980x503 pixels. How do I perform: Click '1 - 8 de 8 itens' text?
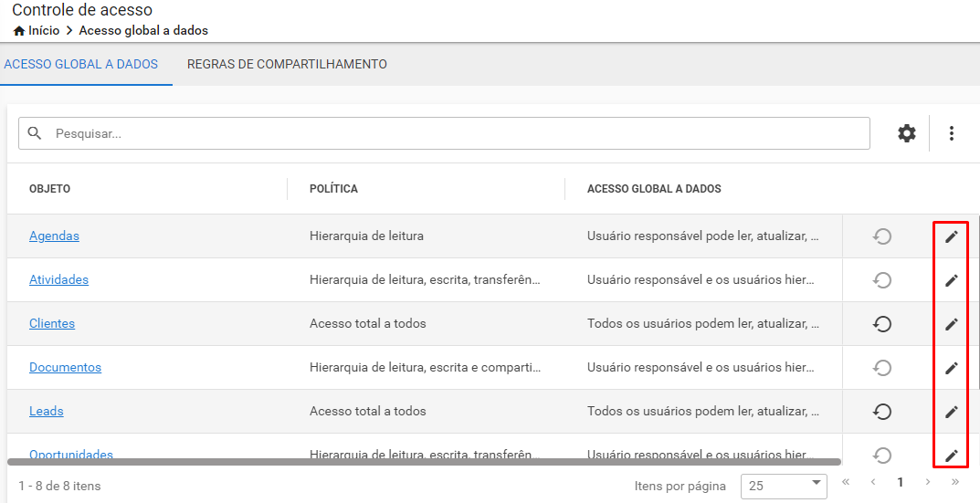coord(59,486)
